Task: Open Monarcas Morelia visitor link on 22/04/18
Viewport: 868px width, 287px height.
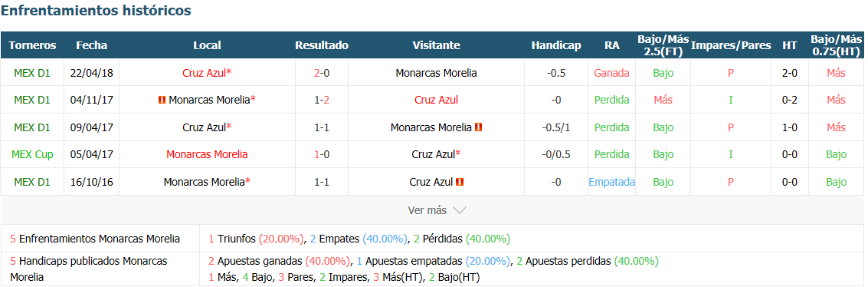Action: coord(436,73)
